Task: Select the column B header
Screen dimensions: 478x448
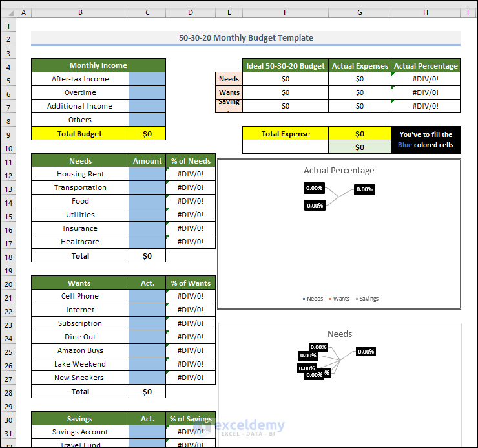Action: coord(79,12)
